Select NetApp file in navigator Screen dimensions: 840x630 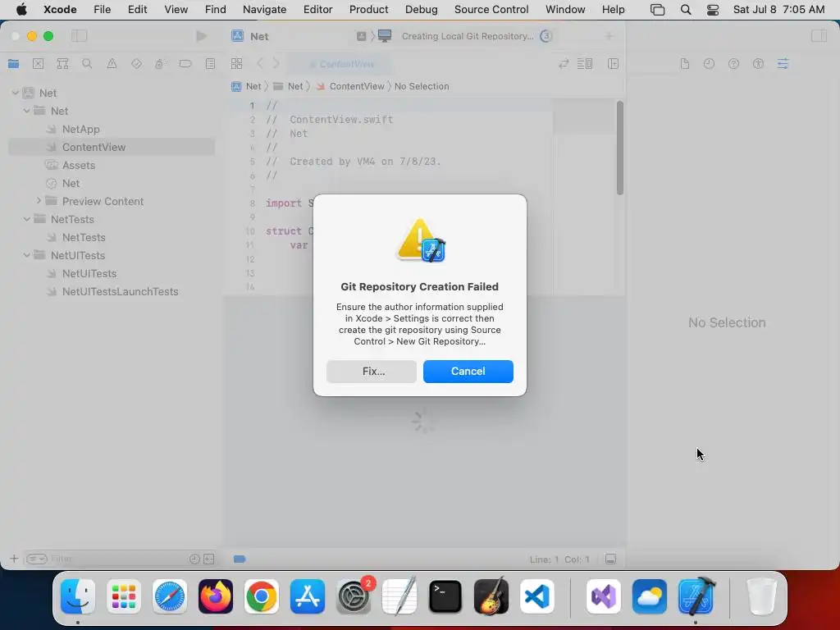112,129
